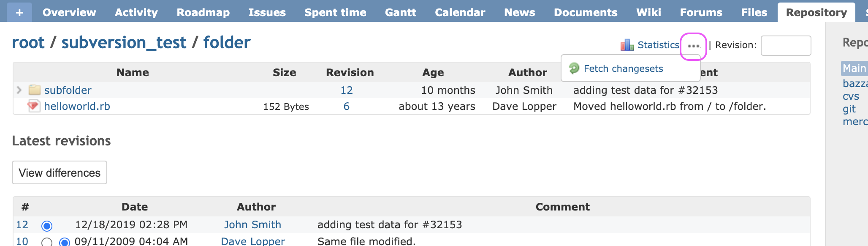Switch to the Wiki tab
Screen dimensions: 868x246
(648, 12)
